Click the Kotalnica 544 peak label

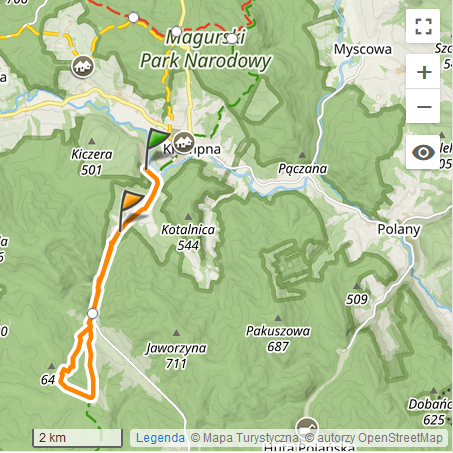188,237
